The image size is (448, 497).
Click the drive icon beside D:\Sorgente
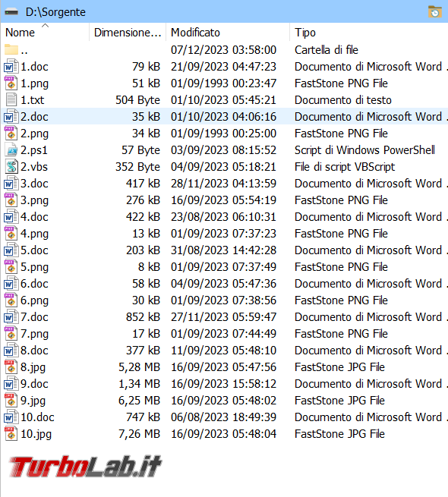[11, 12]
